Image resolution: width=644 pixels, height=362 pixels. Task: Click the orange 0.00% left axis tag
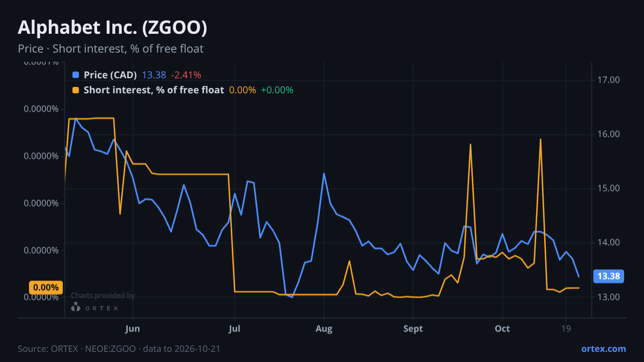click(x=46, y=287)
